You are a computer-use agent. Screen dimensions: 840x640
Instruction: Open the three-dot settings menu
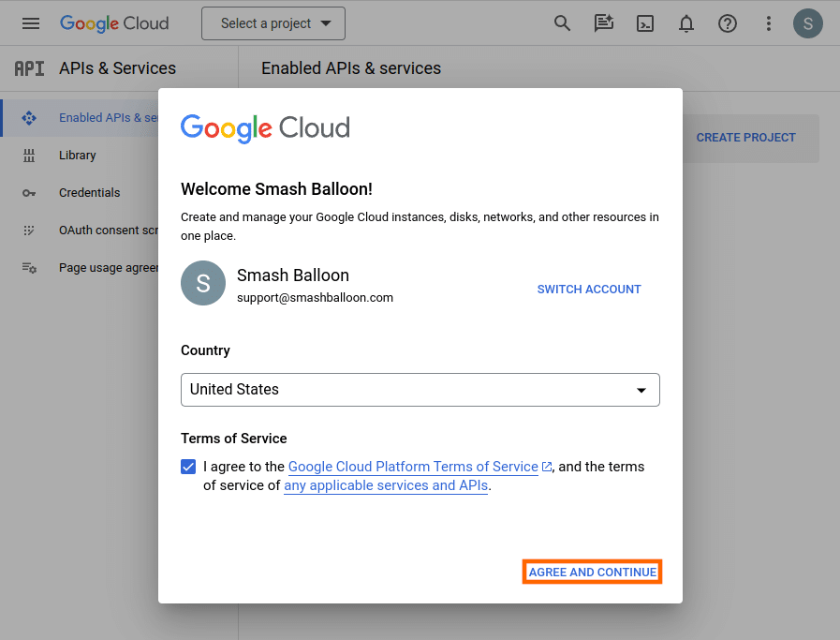768,23
